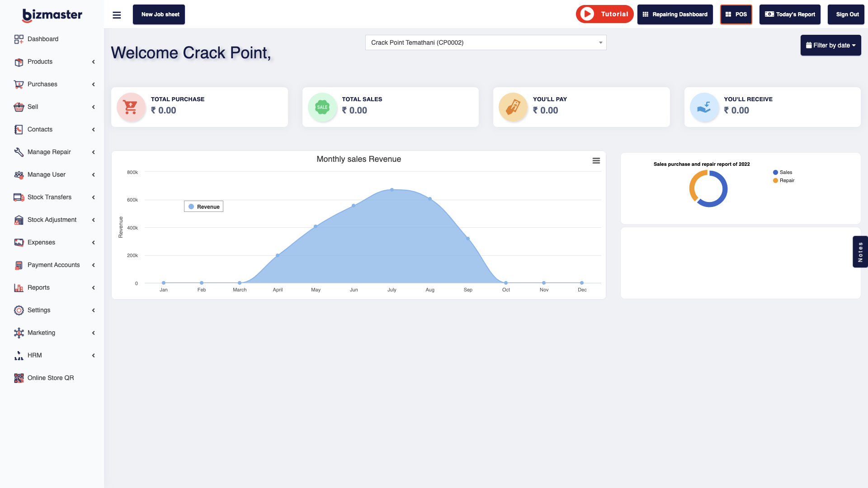Switch to the Repairing Dashboard
868x488 pixels.
[675, 14]
